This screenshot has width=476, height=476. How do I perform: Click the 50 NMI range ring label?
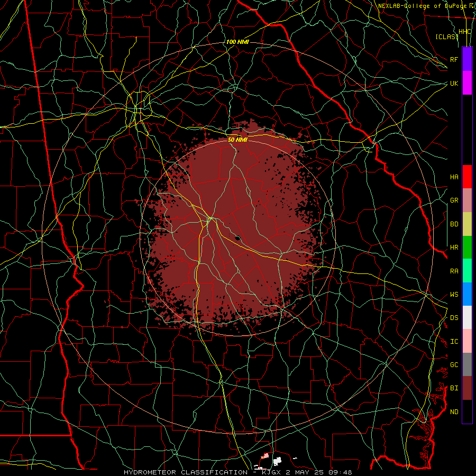(237, 140)
